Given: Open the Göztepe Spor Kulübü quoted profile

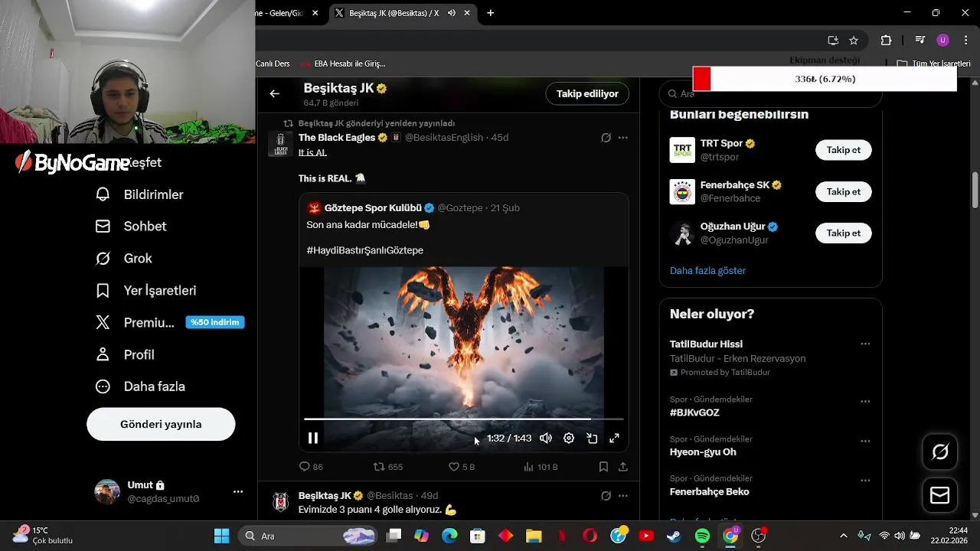Looking at the screenshot, I should click(373, 208).
